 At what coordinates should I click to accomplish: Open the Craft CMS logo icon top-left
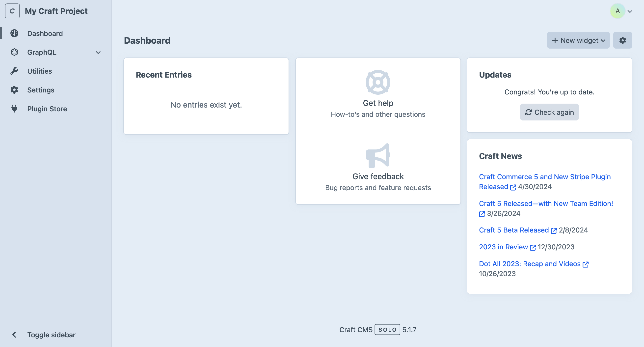12,11
